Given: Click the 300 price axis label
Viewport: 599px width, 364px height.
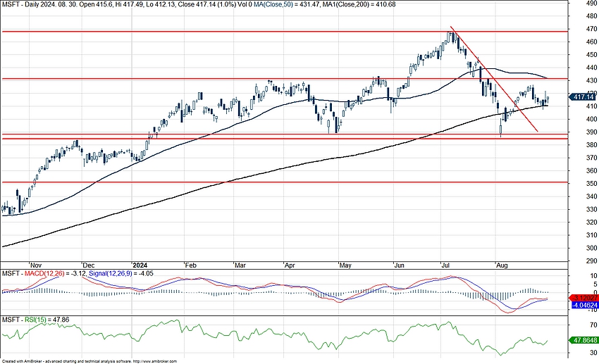Looking at the screenshot, I should (591, 248).
